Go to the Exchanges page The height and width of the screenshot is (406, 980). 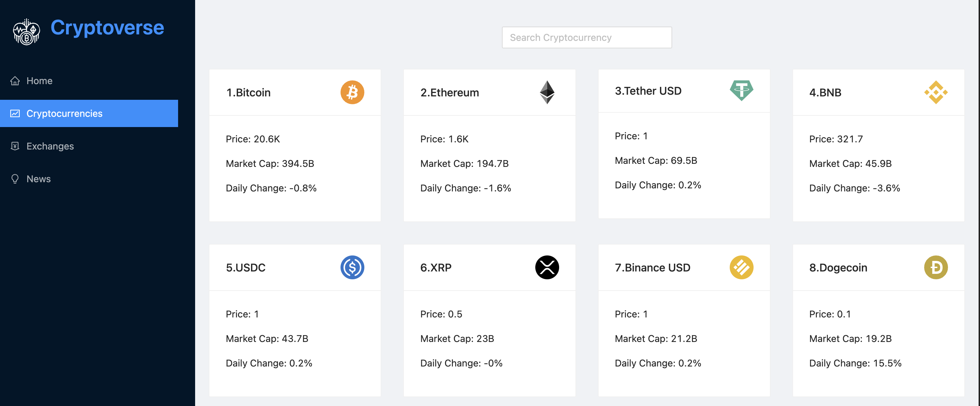point(50,146)
